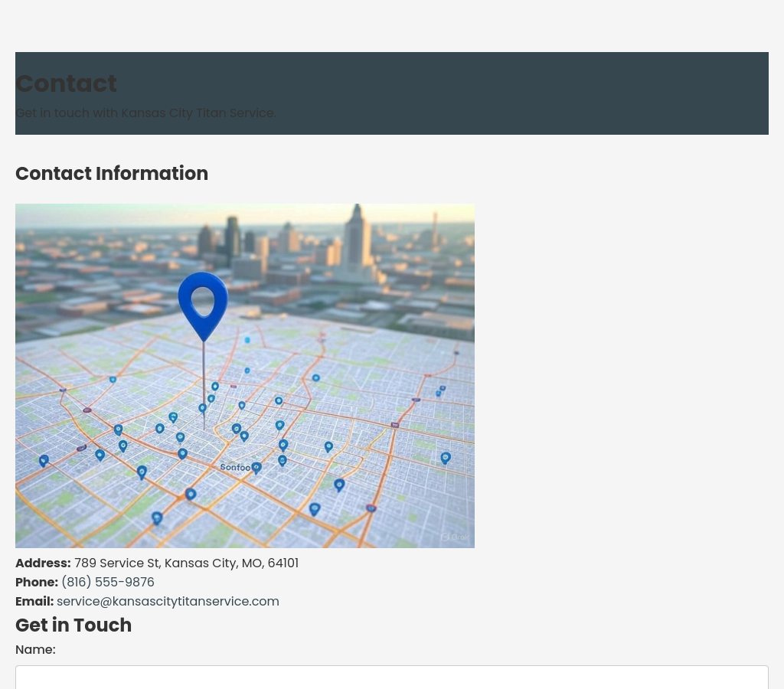
Task: Call the phone number (816) 555-9876
Action: 107,582
